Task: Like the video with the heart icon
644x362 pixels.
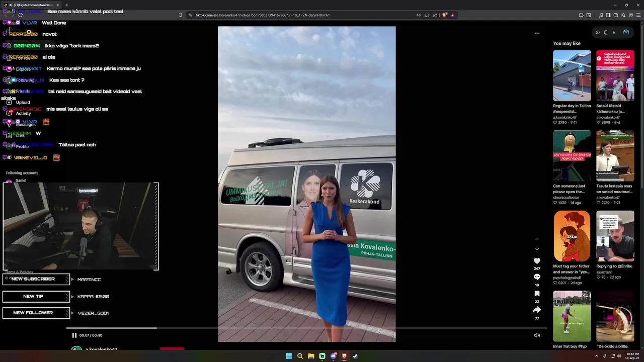Action: pos(537,261)
